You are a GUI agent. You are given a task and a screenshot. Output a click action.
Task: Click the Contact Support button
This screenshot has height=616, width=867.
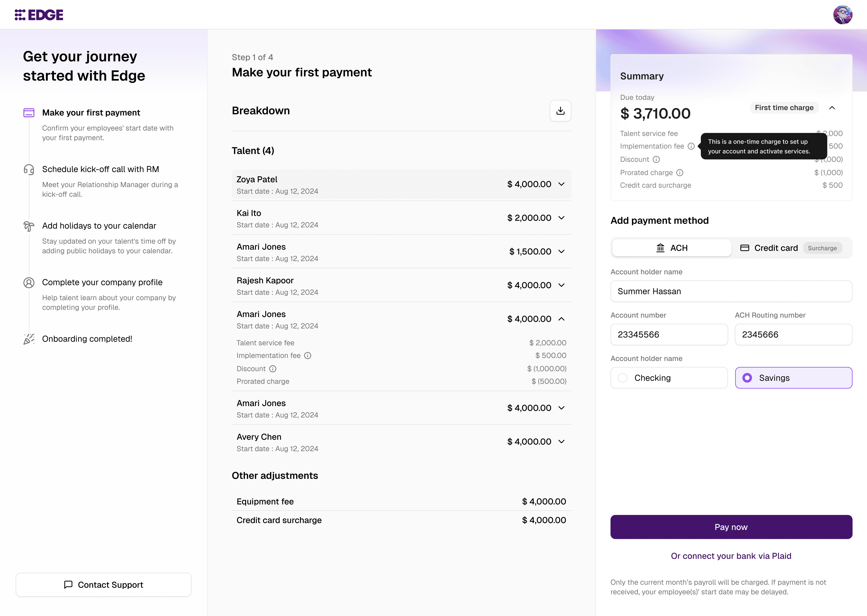pyautogui.click(x=103, y=585)
